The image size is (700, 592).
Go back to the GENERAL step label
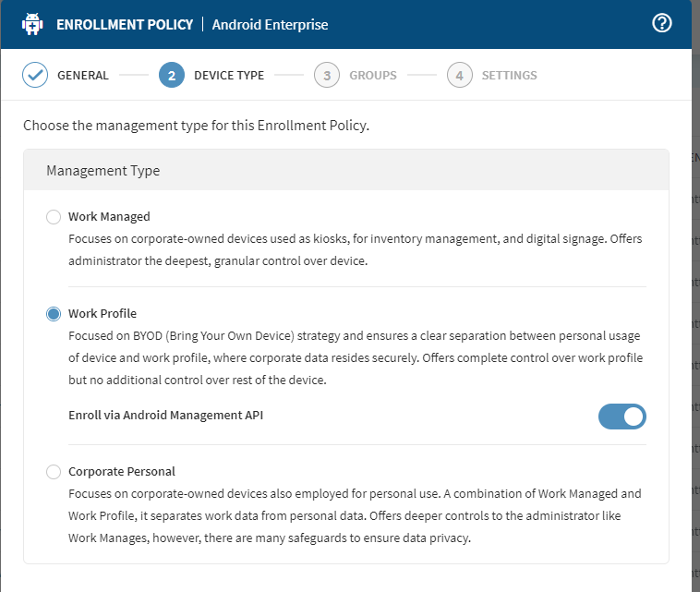click(x=83, y=76)
